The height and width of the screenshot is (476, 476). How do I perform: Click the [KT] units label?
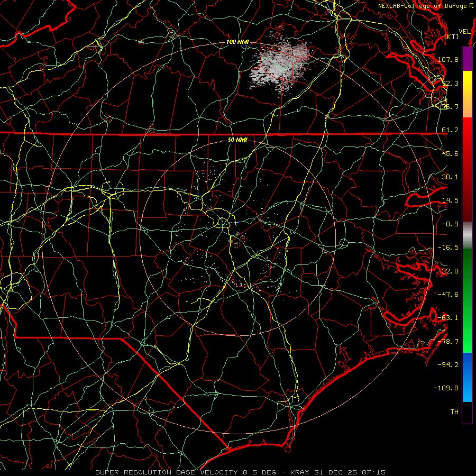[x=452, y=36]
